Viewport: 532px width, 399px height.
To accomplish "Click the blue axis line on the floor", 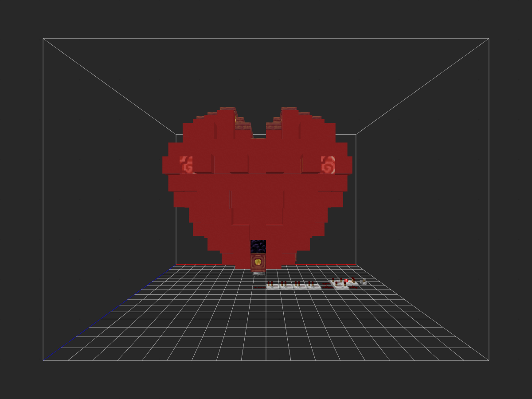I will pos(109,313).
